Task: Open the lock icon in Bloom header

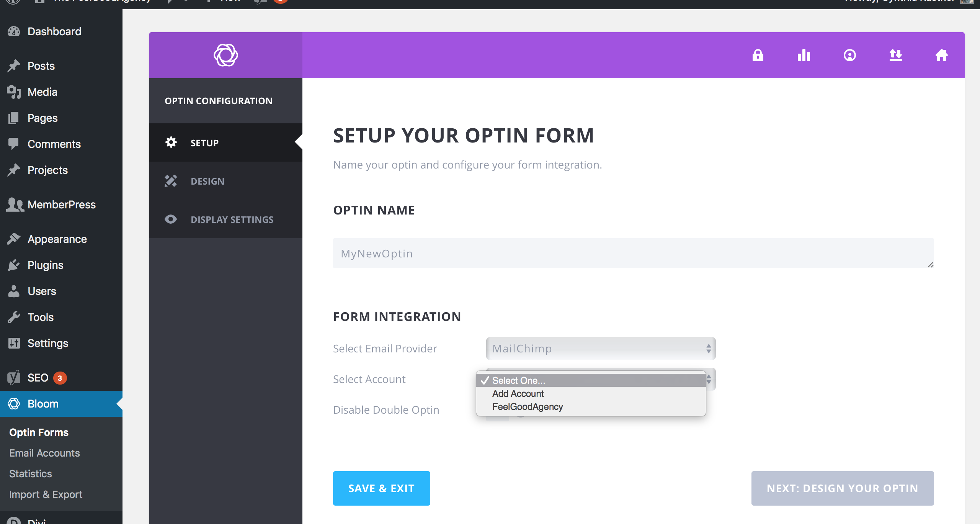Action: click(758, 55)
